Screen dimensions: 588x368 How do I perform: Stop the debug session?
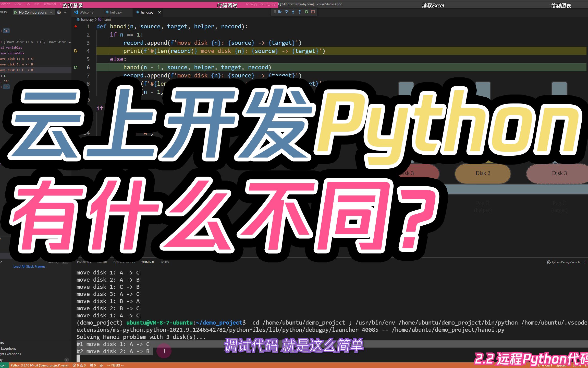point(313,12)
